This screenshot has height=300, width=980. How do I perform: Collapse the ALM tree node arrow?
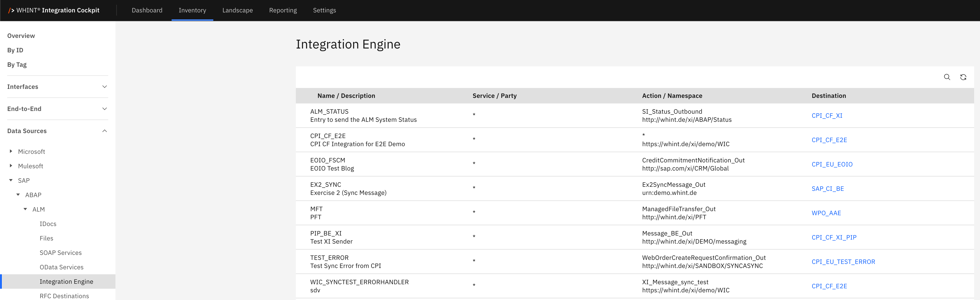coord(25,209)
